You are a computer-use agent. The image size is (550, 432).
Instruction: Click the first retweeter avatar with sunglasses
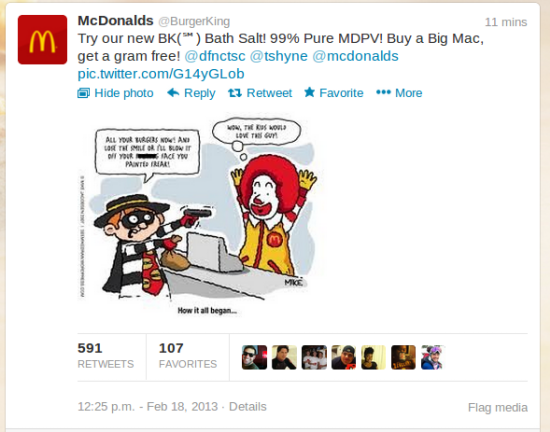tap(254, 357)
